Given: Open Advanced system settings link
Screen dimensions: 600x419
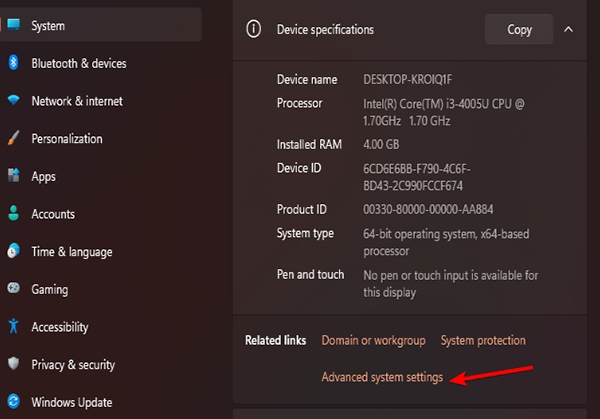Looking at the screenshot, I should [x=382, y=377].
